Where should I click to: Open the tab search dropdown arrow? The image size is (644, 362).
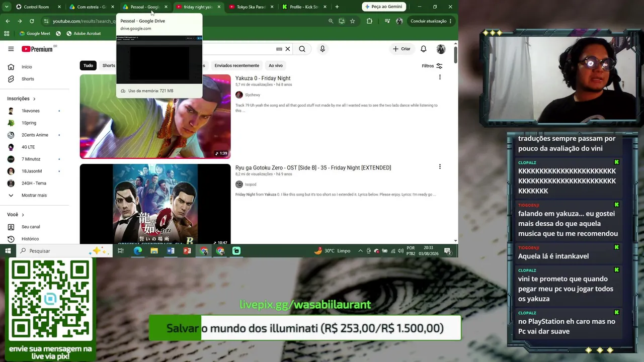coord(7,7)
